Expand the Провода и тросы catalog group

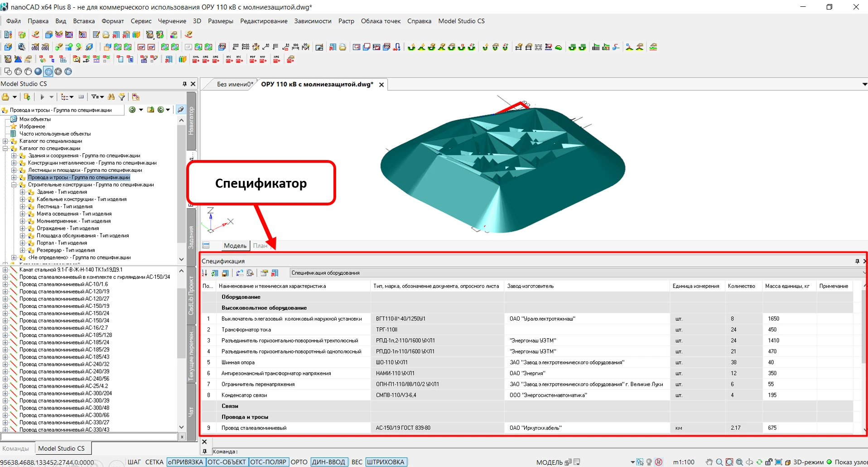(x=14, y=177)
